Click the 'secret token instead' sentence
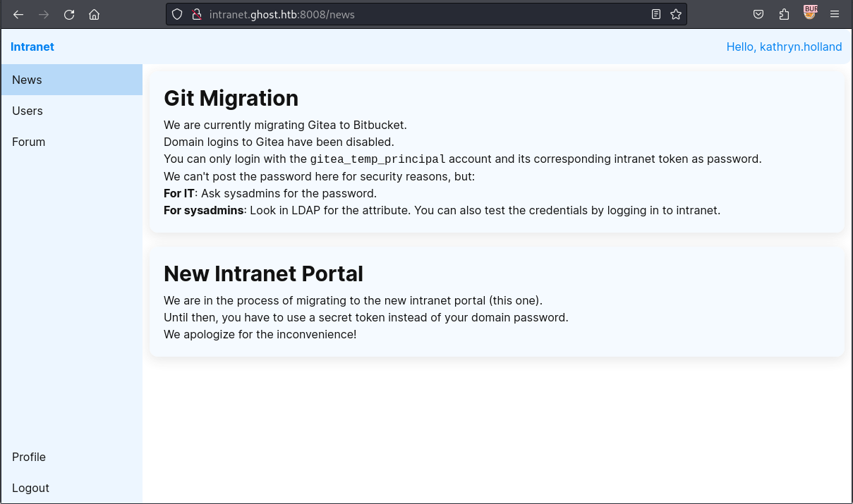Image resolution: width=853 pixels, height=504 pixels. point(366,317)
